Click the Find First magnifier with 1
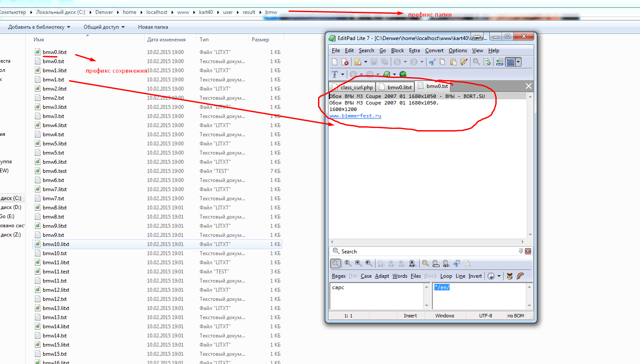Screen dimensions: 640x364 pos(348,263)
